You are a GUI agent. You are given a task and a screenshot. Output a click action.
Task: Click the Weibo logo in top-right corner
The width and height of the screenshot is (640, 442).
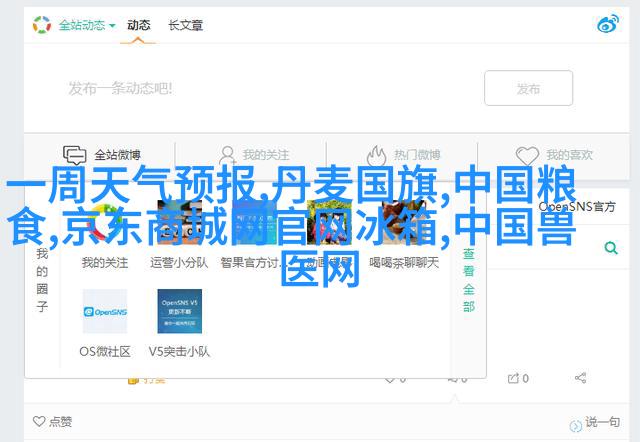[607, 24]
